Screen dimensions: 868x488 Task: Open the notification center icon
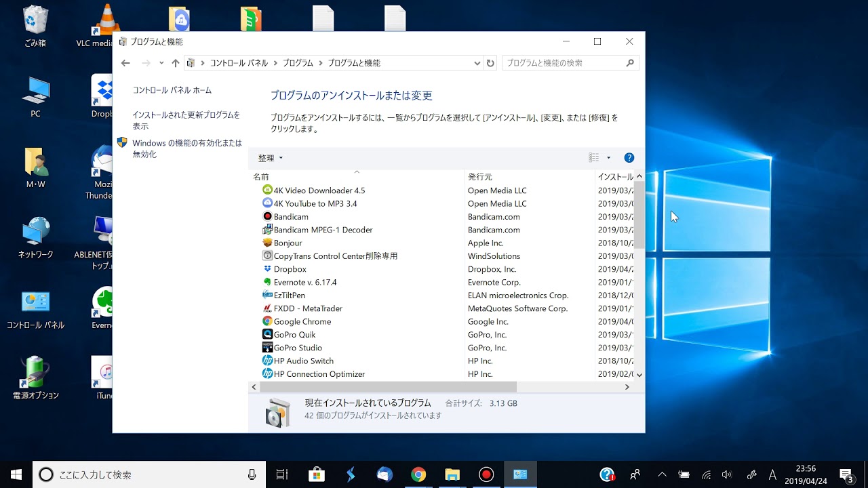coord(846,474)
